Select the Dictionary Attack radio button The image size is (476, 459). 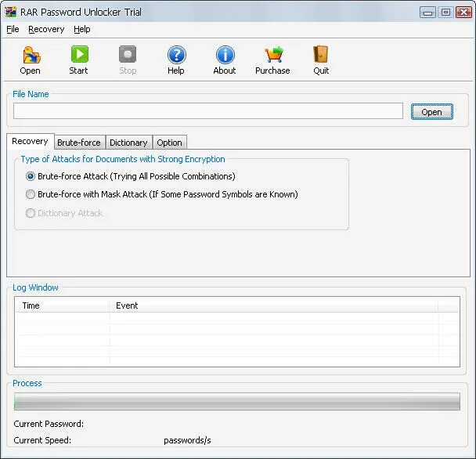[x=31, y=213]
